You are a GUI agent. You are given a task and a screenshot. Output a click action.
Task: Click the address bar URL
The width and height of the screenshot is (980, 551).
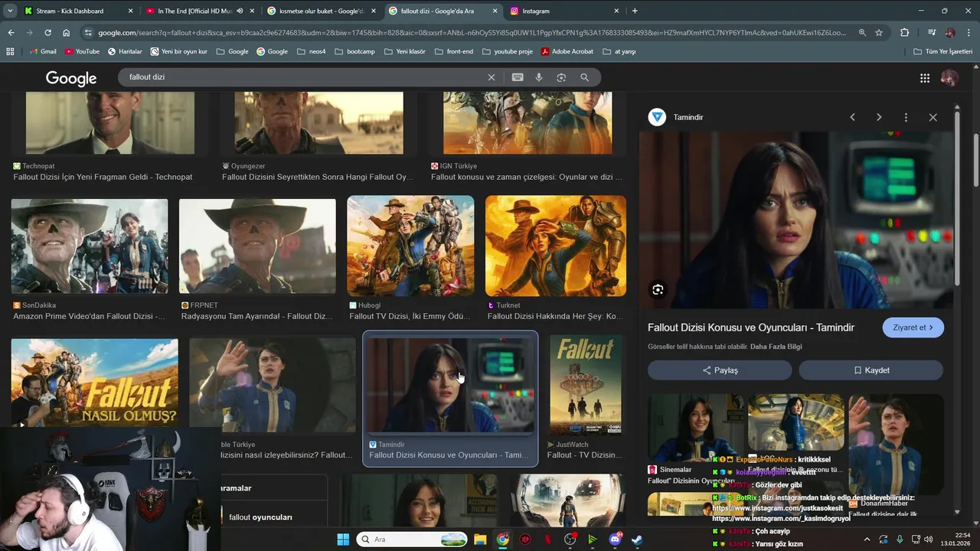coord(472,33)
